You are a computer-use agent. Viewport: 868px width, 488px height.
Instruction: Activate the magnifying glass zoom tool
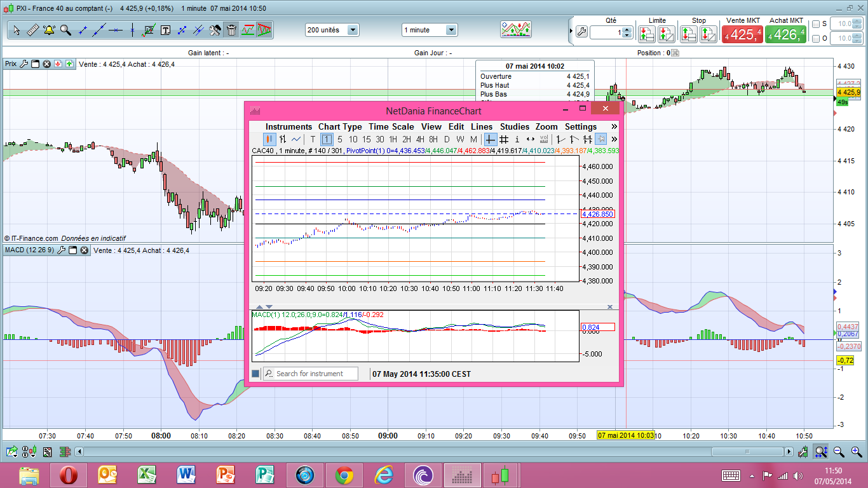click(65, 30)
